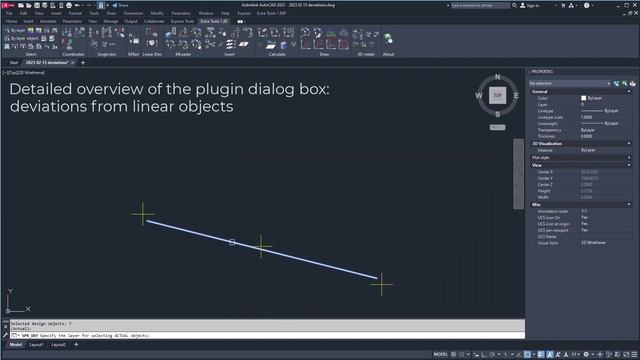Click the search magnifier icon in title bar
The image size is (640, 360).
tap(514, 5)
